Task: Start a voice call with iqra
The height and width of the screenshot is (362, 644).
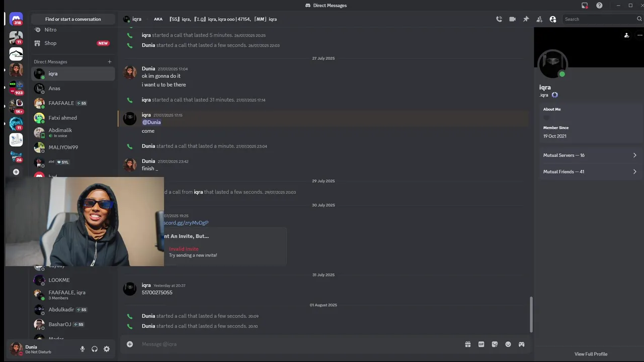Action: (x=499, y=19)
